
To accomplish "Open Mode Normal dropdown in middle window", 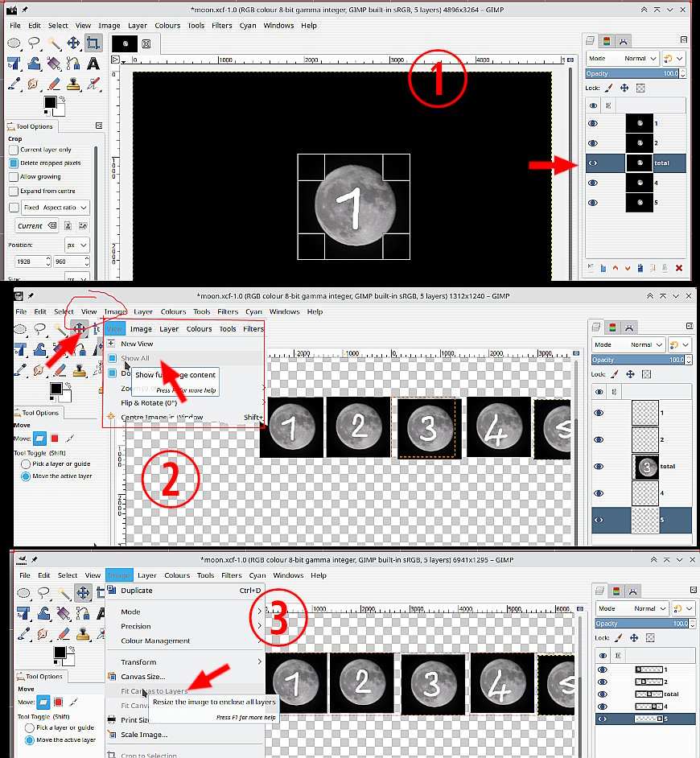I will click(x=628, y=344).
